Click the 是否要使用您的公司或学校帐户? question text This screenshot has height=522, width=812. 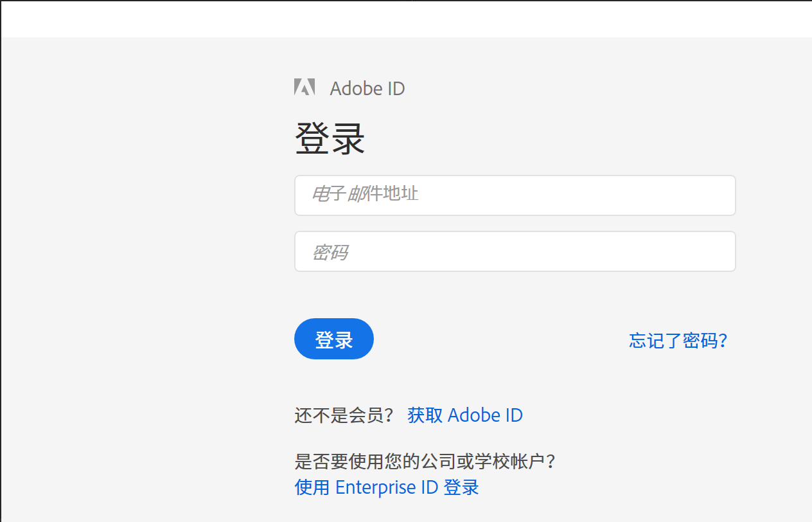(425, 461)
